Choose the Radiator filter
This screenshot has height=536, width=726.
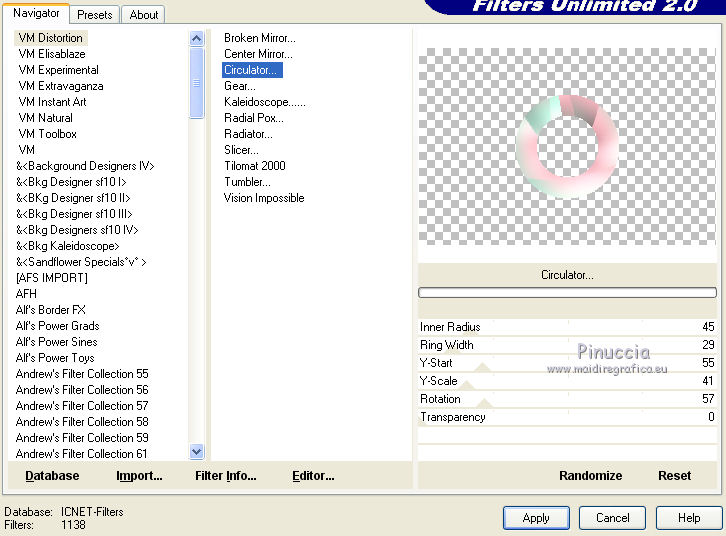pyautogui.click(x=248, y=134)
